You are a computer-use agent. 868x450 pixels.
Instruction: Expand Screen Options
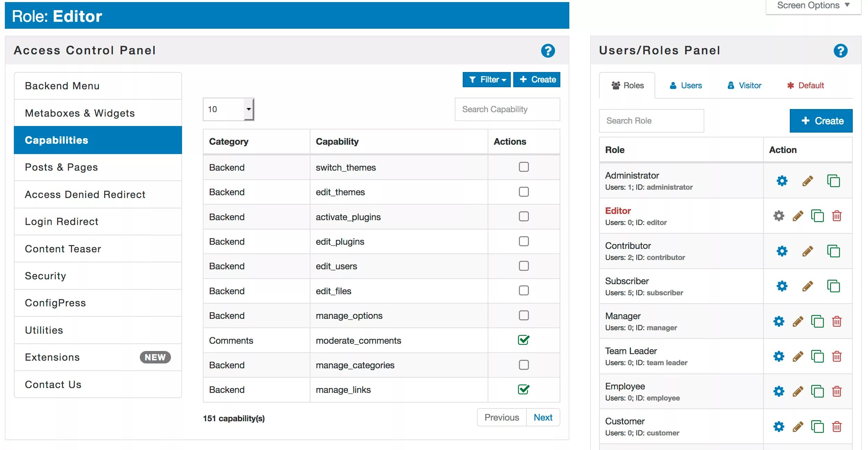tap(813, 6)
